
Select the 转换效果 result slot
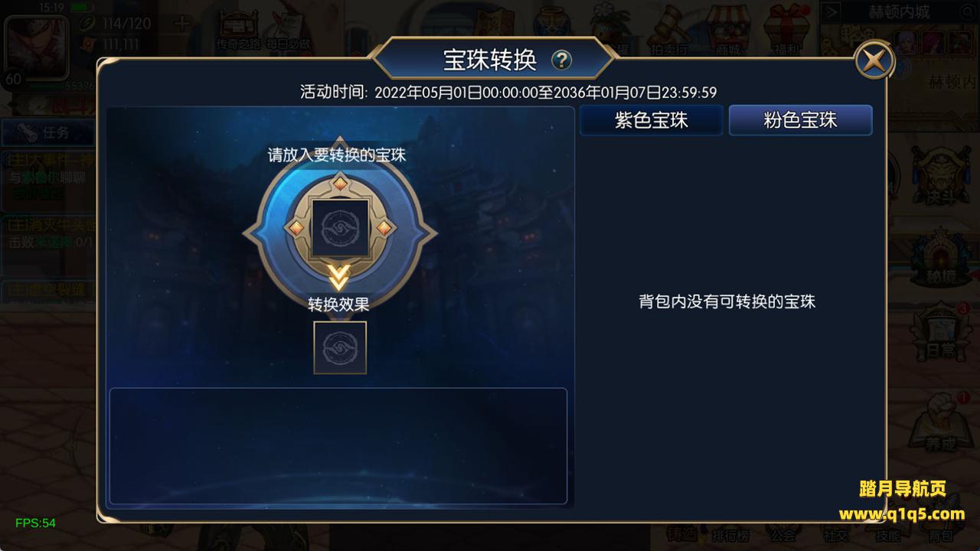coord(340,347)
